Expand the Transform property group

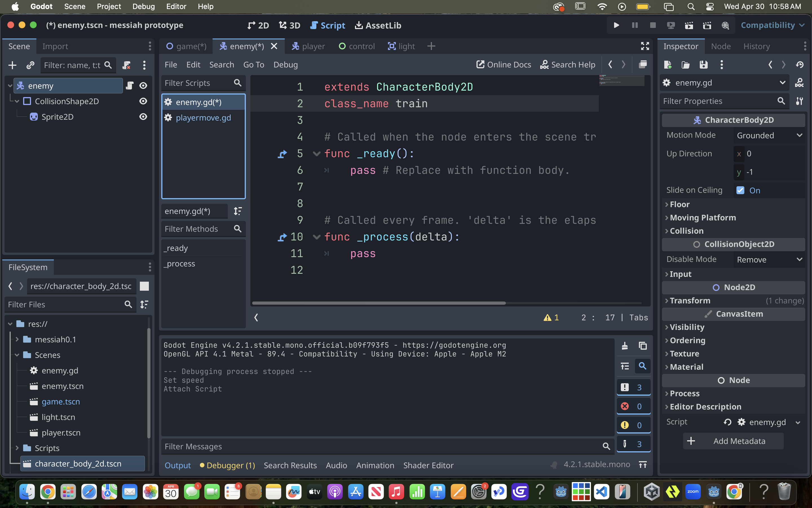tap(690, 300)
